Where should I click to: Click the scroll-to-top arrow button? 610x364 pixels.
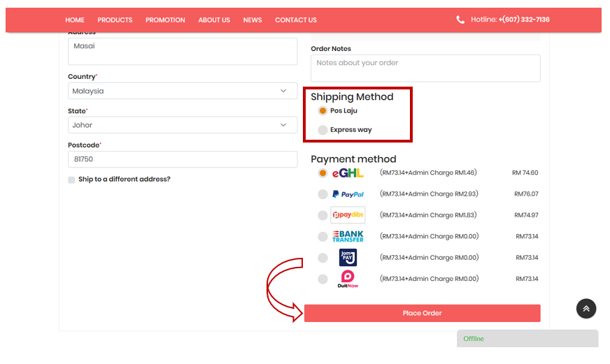tap(586, 308)
